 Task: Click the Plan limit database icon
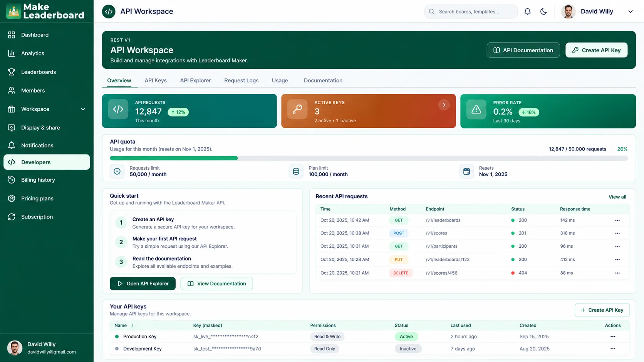296,171
